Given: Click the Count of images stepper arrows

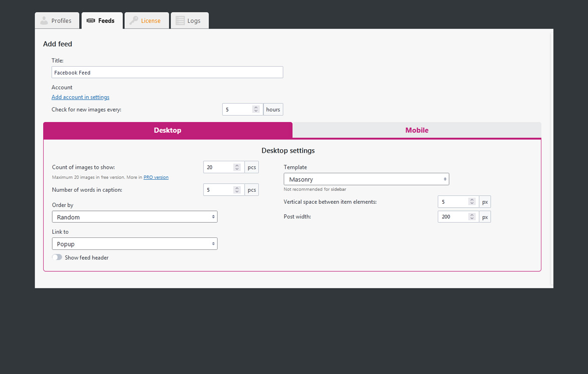Looking at the screenshot, I should (237, 167).
